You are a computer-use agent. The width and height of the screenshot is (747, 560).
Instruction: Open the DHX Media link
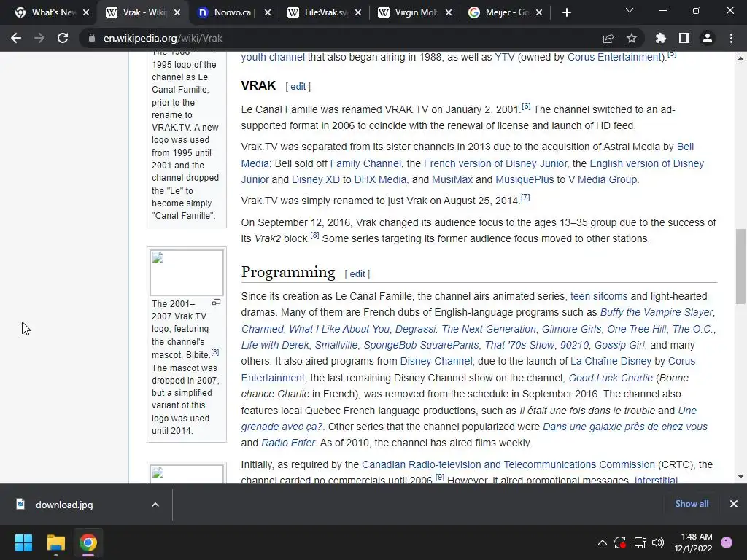pos(380,179)
